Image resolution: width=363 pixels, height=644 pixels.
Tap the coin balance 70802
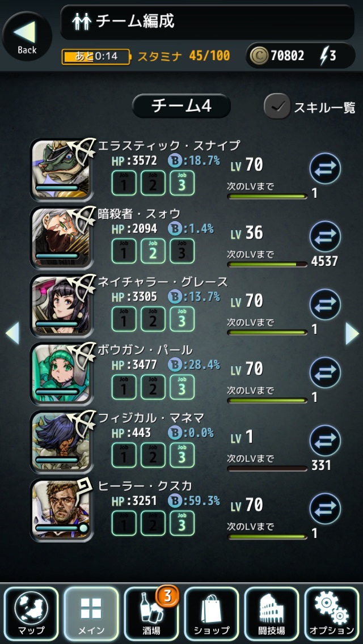click(x=288, y=56)
